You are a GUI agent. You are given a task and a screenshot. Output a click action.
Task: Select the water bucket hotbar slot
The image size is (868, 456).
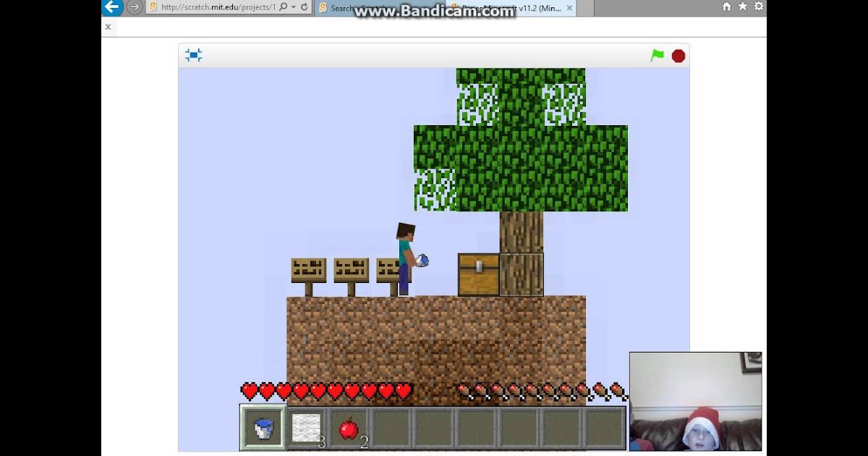263,428
